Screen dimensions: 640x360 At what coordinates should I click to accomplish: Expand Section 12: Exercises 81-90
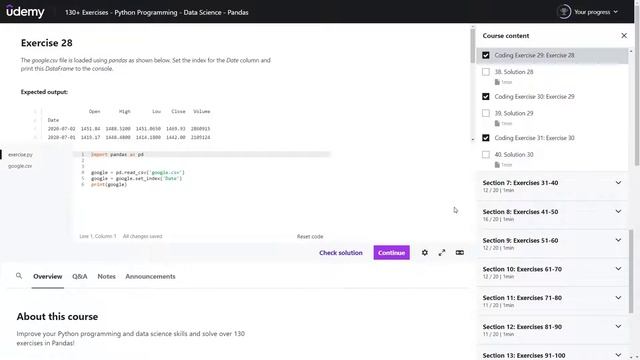(x=552, y=330)
